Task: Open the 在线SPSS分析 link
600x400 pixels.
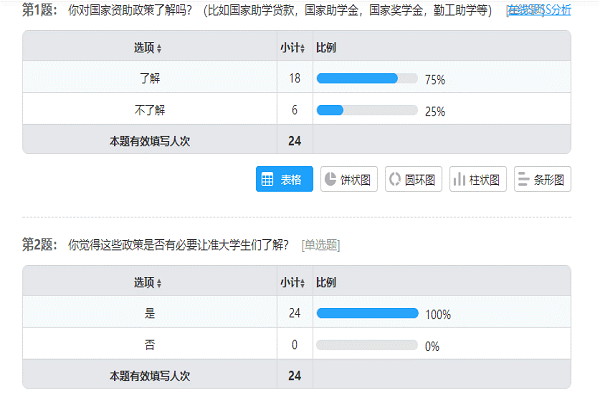Action: point(539,11)
